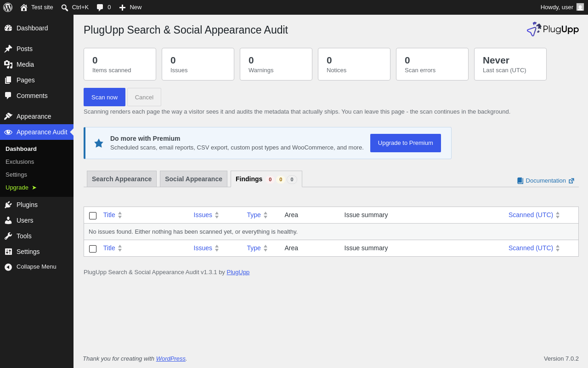Click the grey notices count badge on Findings
The image size is (588, 368).
[x=292, y=179]
